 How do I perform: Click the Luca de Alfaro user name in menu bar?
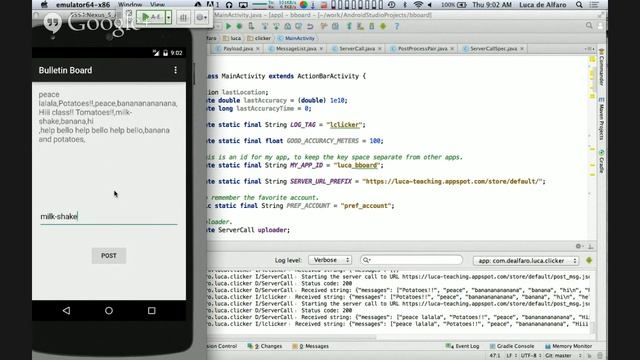click(542, 5)
